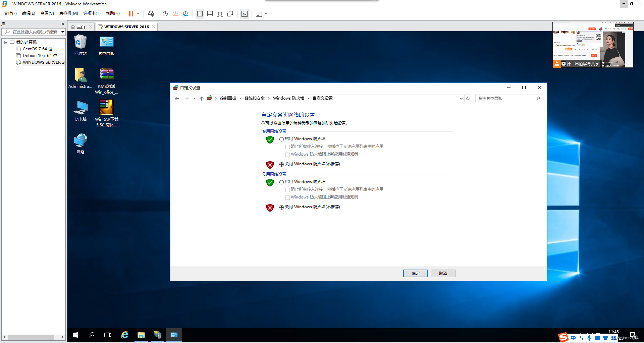The height and width of the screenshot is (343, 644).
Task: Switch to the 主页 tab
Action: click(x=81, y=27)
